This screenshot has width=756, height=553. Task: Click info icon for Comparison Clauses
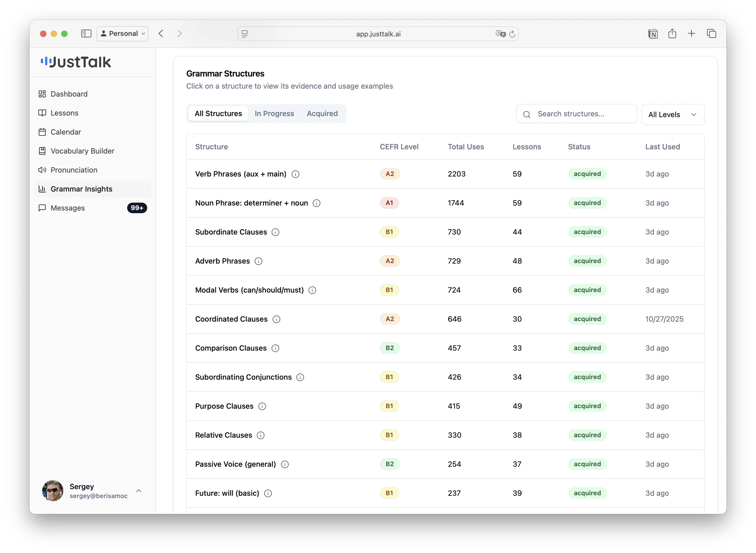[275, 348]
